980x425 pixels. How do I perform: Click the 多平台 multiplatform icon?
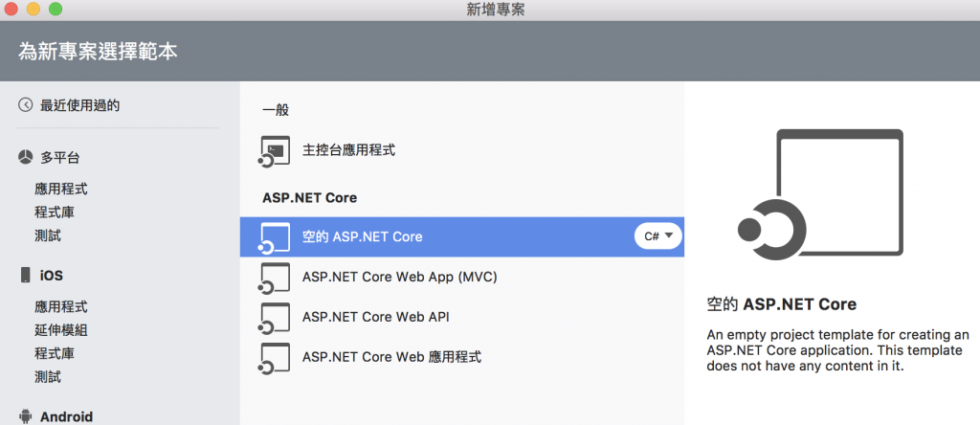coord(25,158)
